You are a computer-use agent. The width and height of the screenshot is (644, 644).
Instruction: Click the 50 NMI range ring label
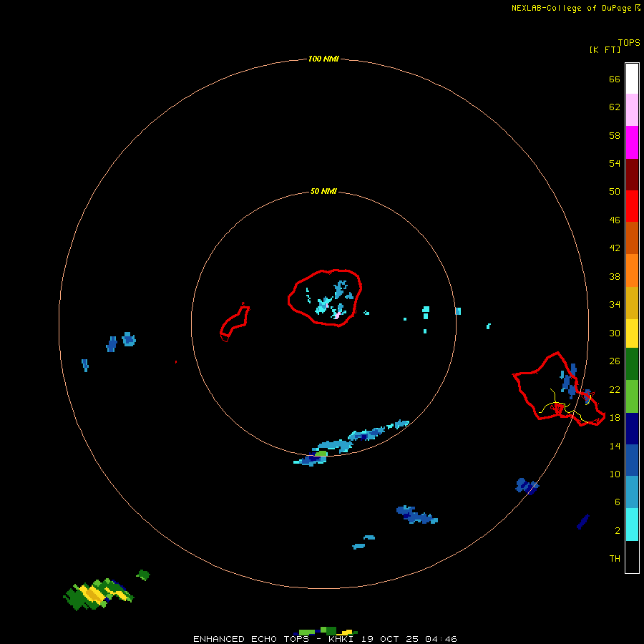[x=323, y=191]
